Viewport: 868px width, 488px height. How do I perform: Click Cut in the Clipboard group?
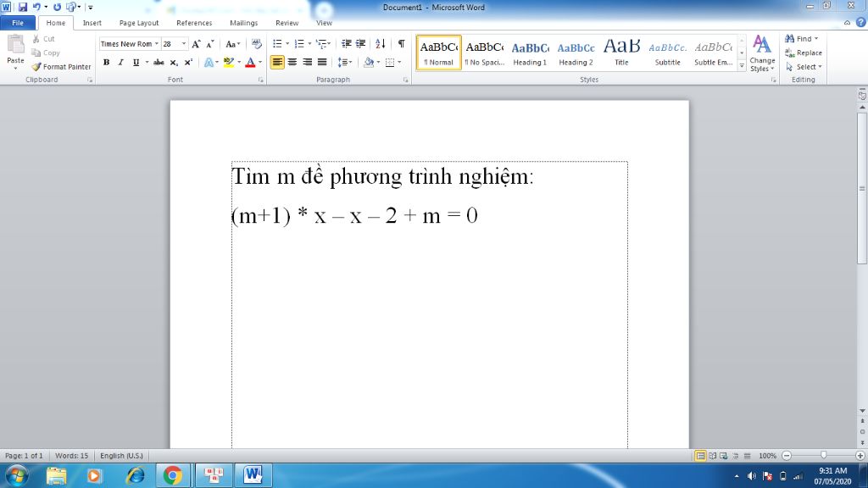[43, 39]
